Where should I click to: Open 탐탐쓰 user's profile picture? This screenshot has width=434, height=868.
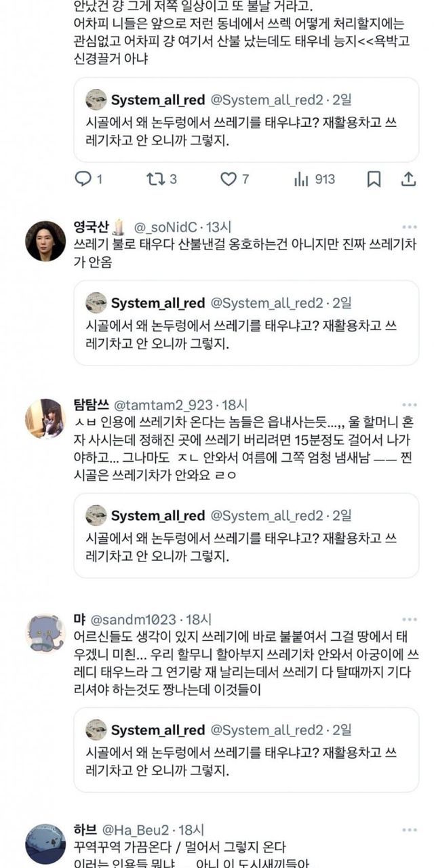pyautogui.click(x=45, y=418)
